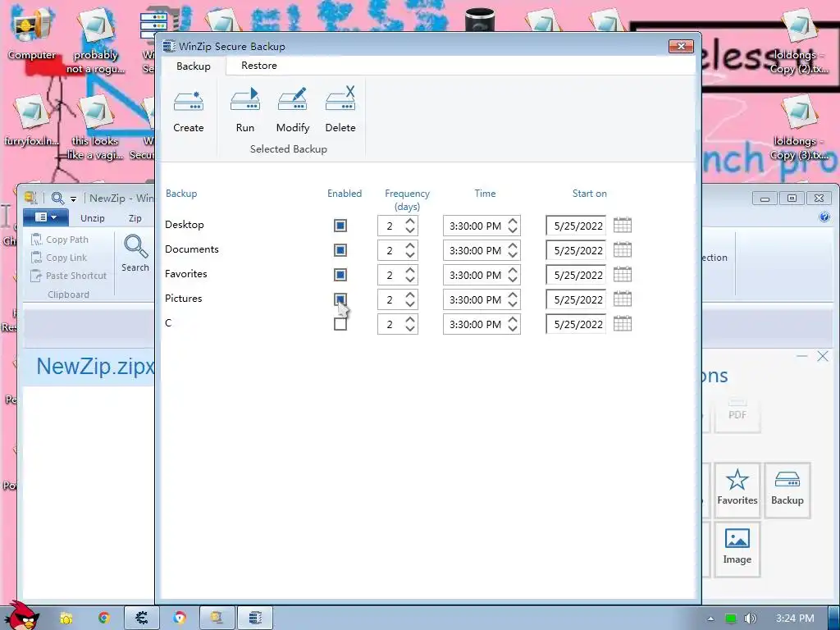Click the WinZip Secure Backup taskbar button
The height and width of the screenshot is (630, 840).
click(256, 619)
